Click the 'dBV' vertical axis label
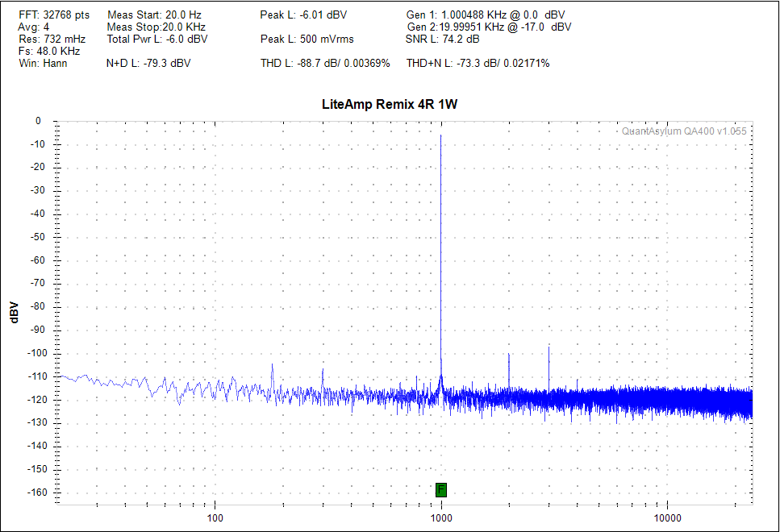 [x=14, y=312]
